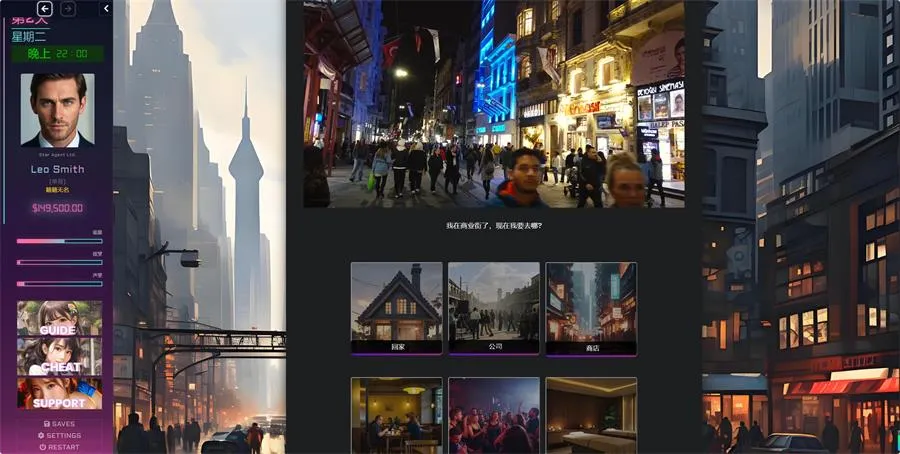
Task: Click the $149,500.00 money display
Action: click(x=58, y=208)
